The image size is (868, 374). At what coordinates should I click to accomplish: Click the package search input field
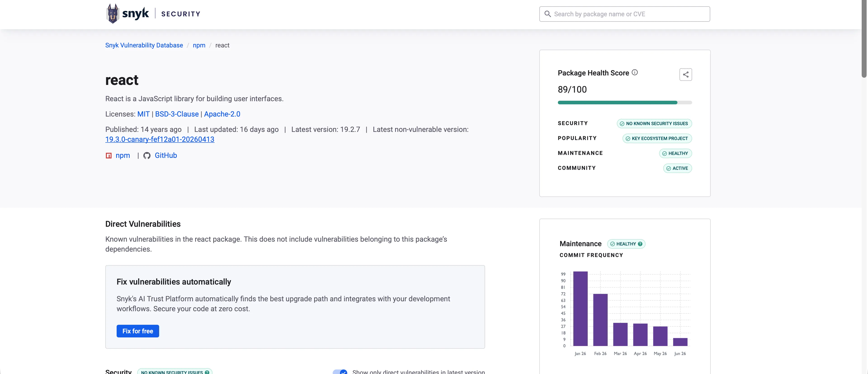click(x=624, y=14)
